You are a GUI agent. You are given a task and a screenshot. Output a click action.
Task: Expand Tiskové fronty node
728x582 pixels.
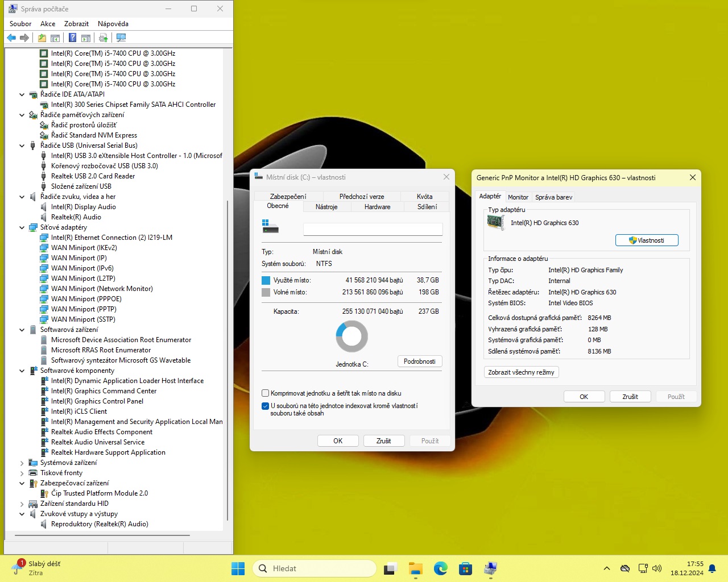22,473
